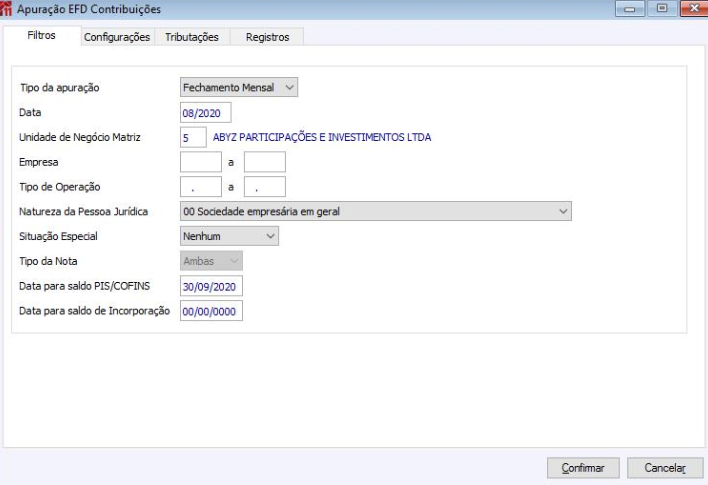The image size is (708, 485).
Task: Click the second Tipo de Operação field
Action: [265, 187]
